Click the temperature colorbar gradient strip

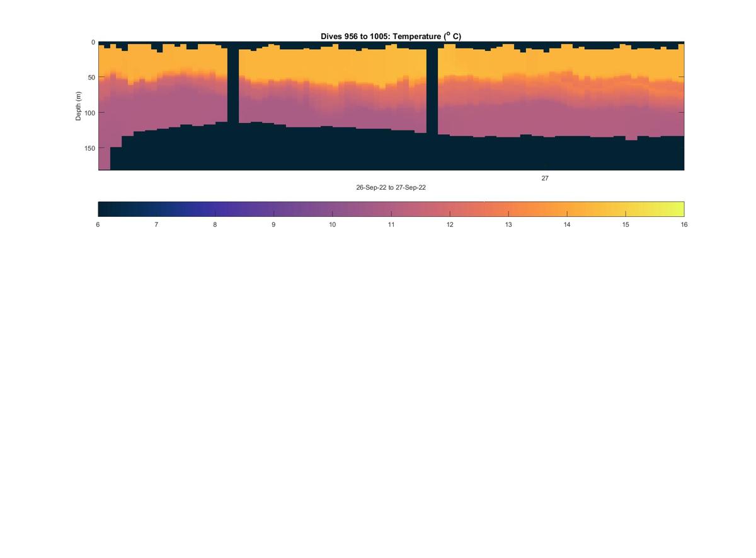[x=391, y=209]
